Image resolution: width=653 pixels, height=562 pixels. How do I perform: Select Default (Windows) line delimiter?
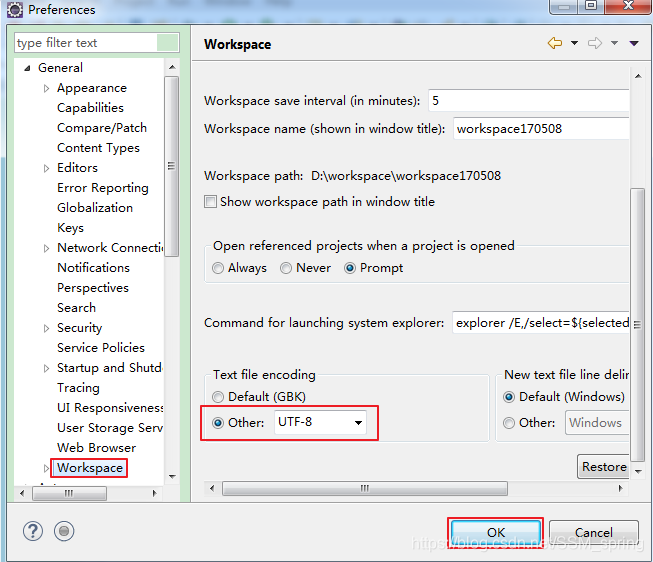509,397
